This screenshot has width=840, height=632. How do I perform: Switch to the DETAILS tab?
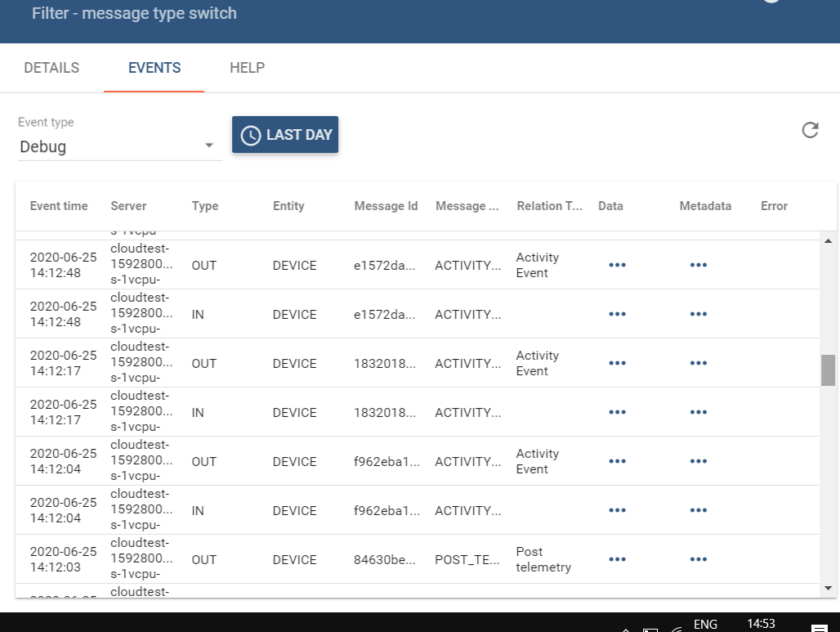click(51, 68)
